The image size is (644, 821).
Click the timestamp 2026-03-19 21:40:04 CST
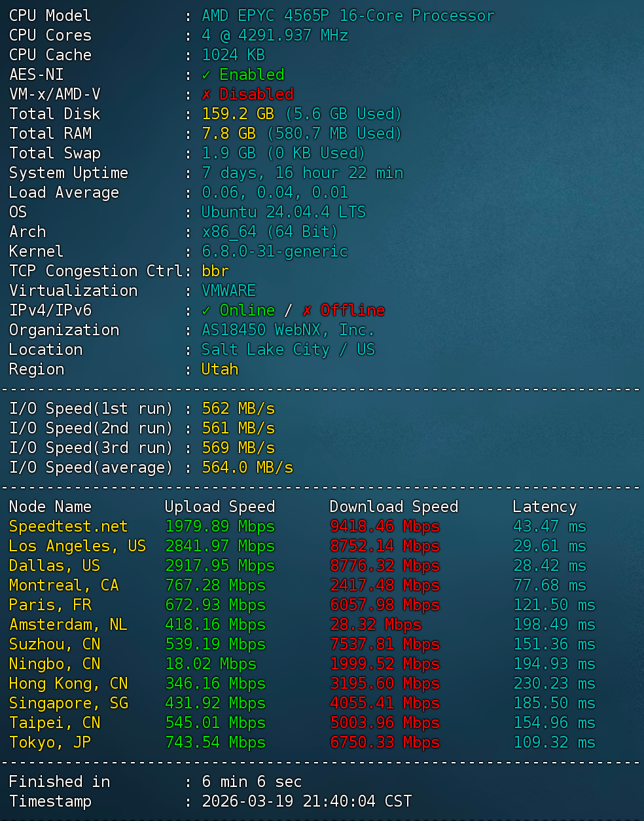pos(306,801)
